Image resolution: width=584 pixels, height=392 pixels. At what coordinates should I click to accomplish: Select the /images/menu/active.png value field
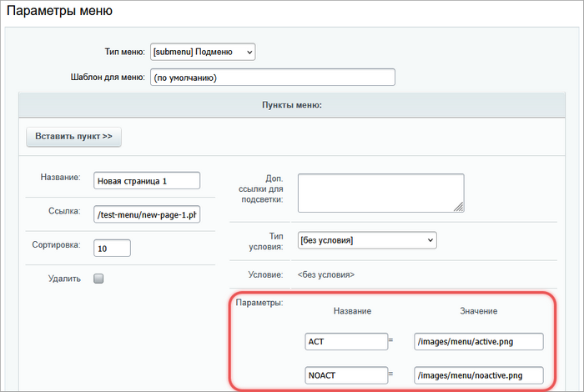477,341
